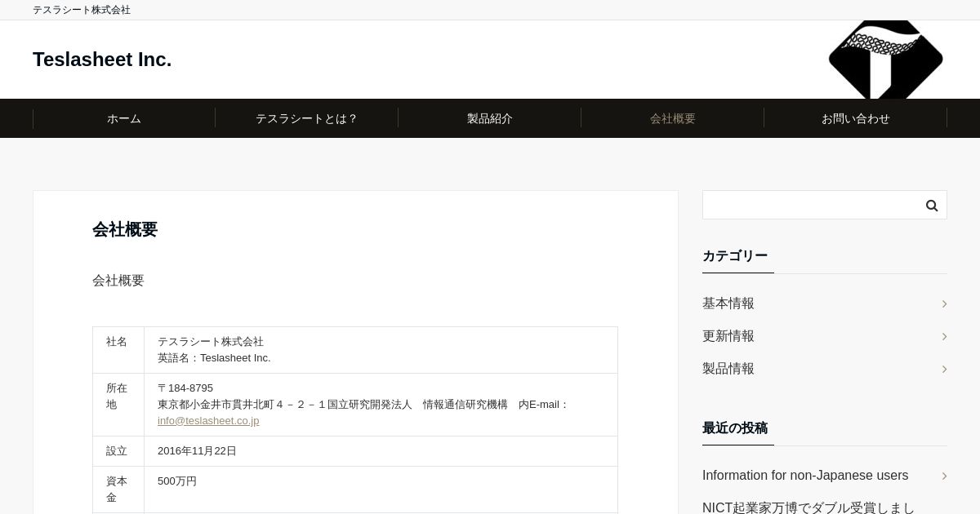Click the 資本金 table cell
The width and height of the screenshot is (980, 514).
(x=118, y=490)
